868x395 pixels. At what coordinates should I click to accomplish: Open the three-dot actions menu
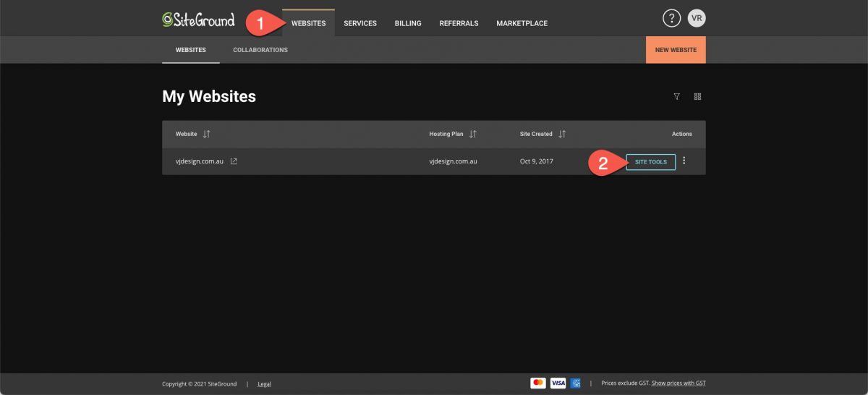pyautogui.click(x=684, y=161)
